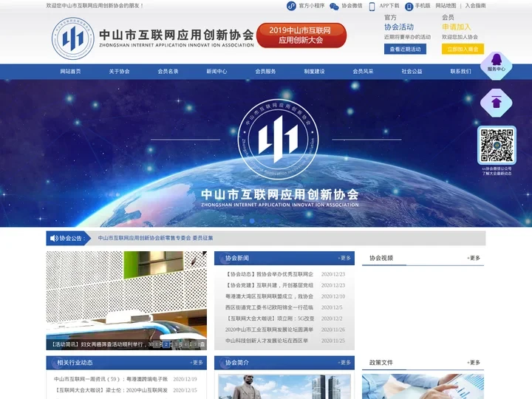Click the chart photo under 政策文件
The width and height of the screenshot is (532, 399).
coord(423,386)
